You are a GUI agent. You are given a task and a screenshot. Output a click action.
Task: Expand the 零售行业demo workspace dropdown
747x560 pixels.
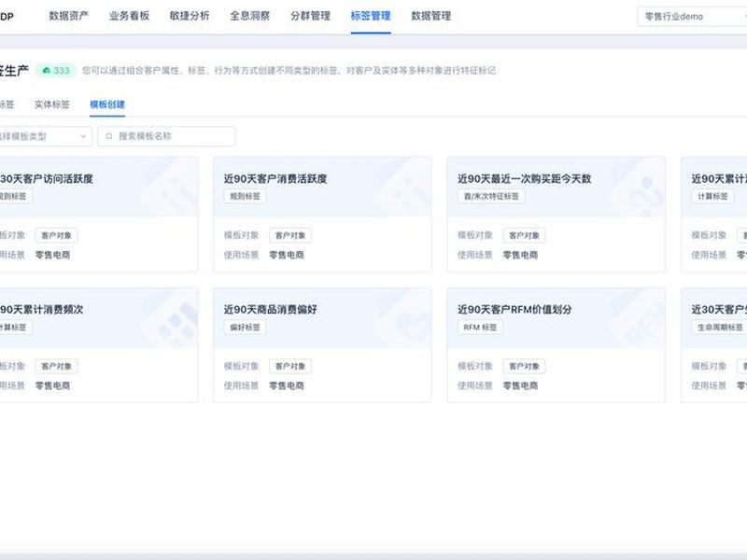click(x=692, y=17)
